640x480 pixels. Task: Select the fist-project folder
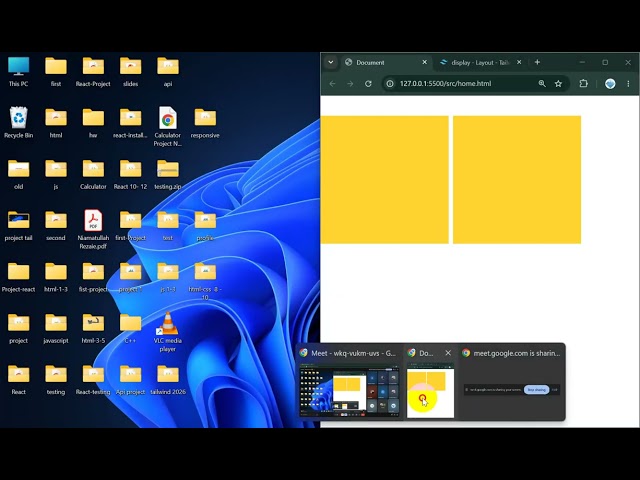[x=93, y=277]
